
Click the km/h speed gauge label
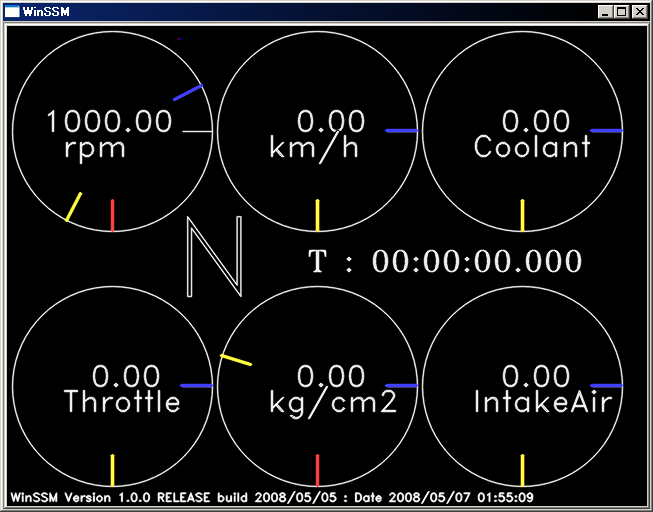314,148
